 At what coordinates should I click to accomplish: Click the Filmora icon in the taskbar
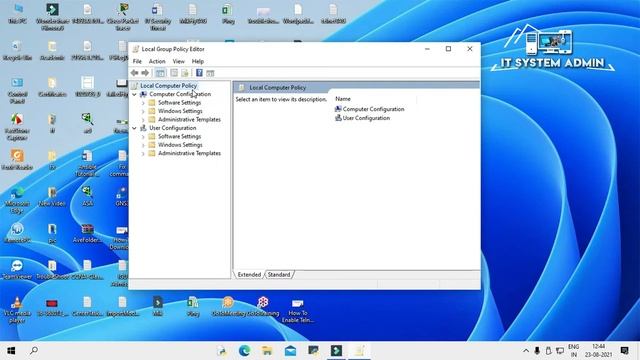(336, 351)
